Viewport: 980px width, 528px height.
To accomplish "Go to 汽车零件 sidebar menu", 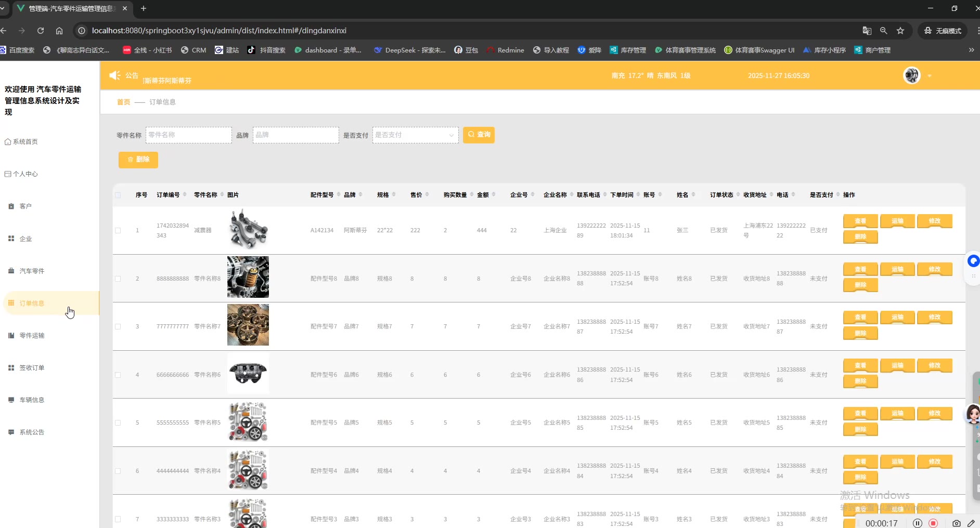I will point(32,271).
